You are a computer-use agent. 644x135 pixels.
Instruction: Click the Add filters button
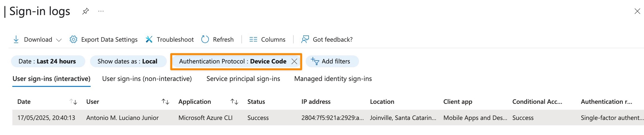coord(332,61)
